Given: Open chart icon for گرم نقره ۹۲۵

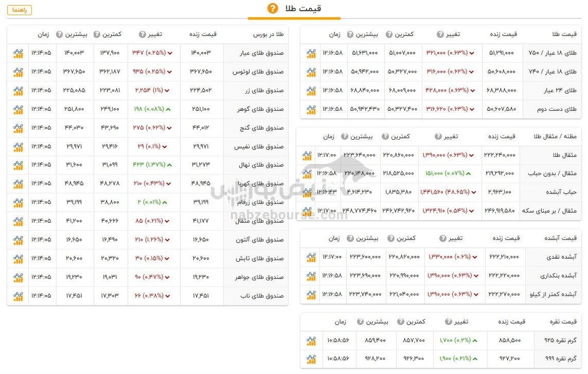Looking at the screenshot, I should (311, 340).
